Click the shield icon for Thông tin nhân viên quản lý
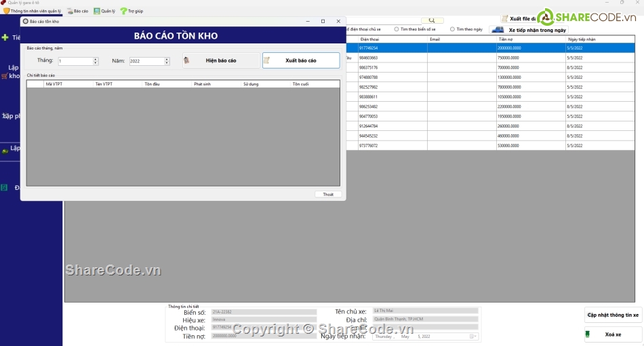Screen dimensions: 644x346 (x=6, y=11)
